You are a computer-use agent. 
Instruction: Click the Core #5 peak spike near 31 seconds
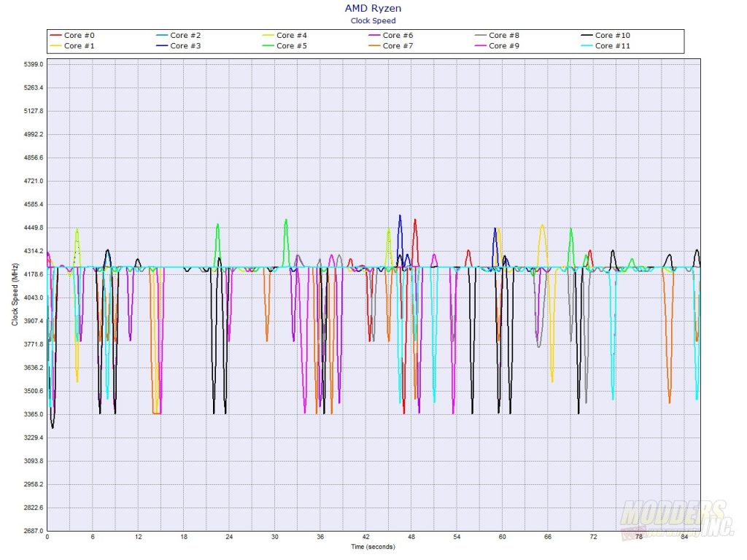[x=286, y=219]
